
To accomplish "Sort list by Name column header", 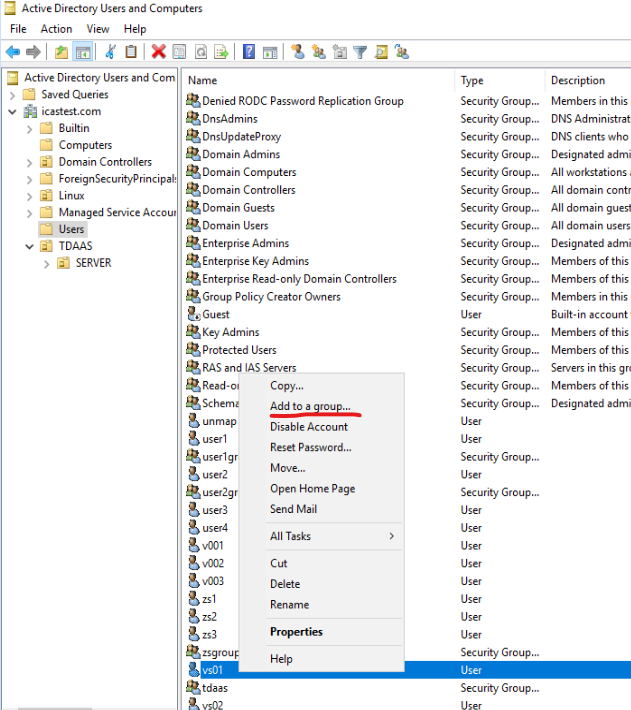I will coord(319,80).
